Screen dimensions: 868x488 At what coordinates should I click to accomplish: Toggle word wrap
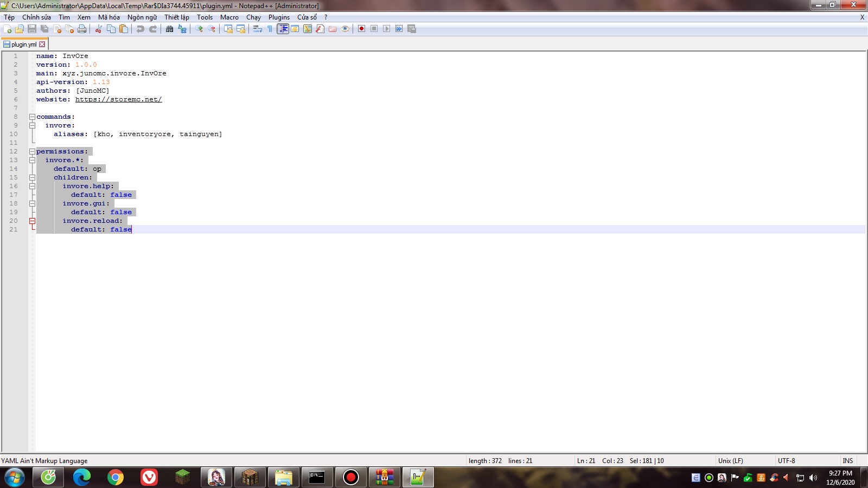258,29
